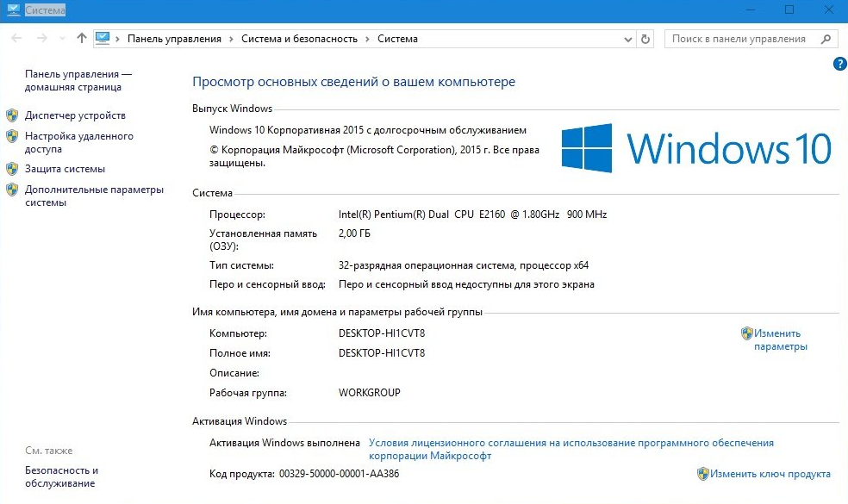This screenshot has width=848, height=504.
Task: Expand the address bar history dropdown
Action: point(627,39)
